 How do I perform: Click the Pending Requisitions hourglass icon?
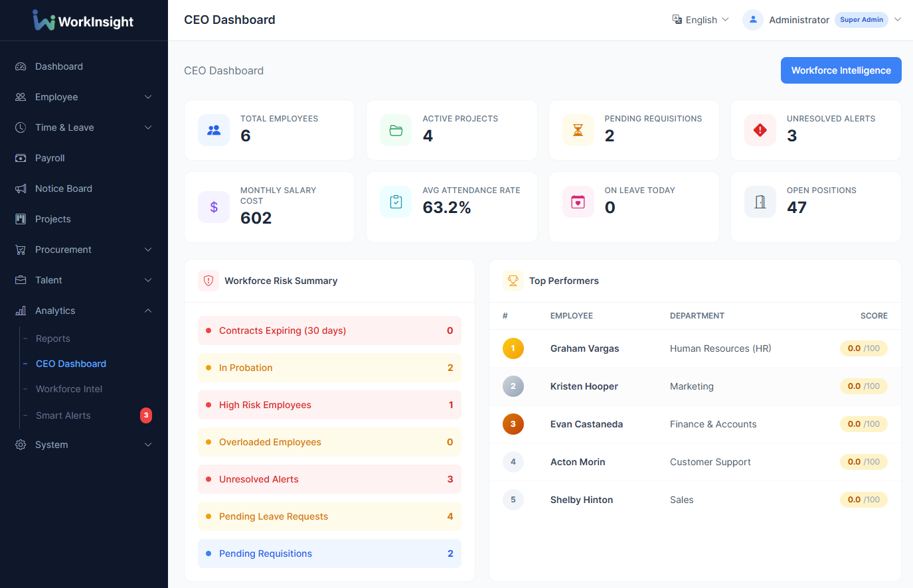(578, 130)
